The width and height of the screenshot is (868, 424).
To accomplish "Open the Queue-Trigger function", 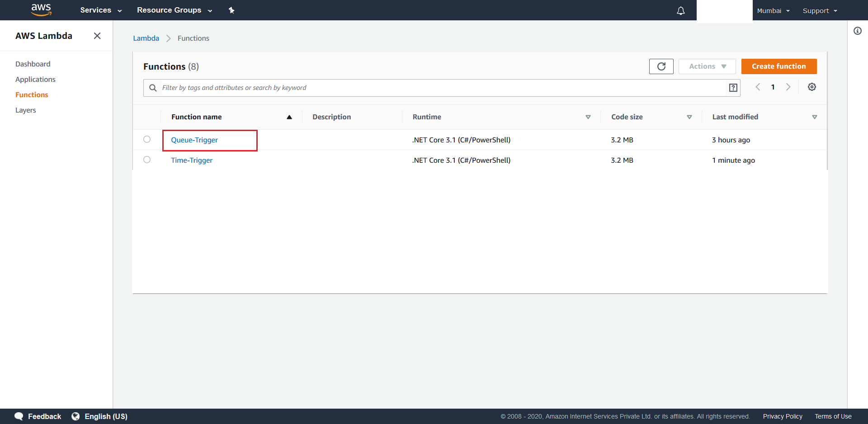I will (x=194, y=140).
